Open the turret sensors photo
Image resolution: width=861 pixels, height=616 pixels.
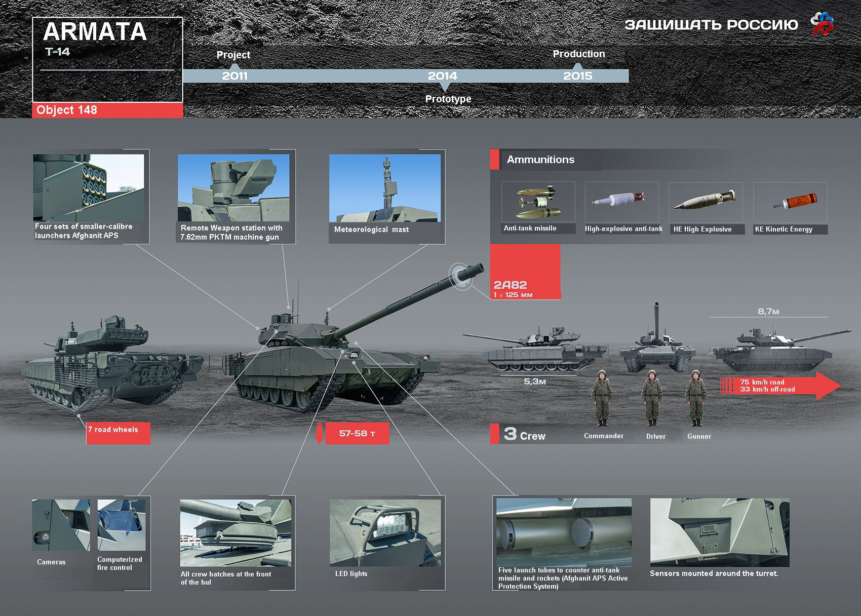pyautogui.click(x=720, y=533)
